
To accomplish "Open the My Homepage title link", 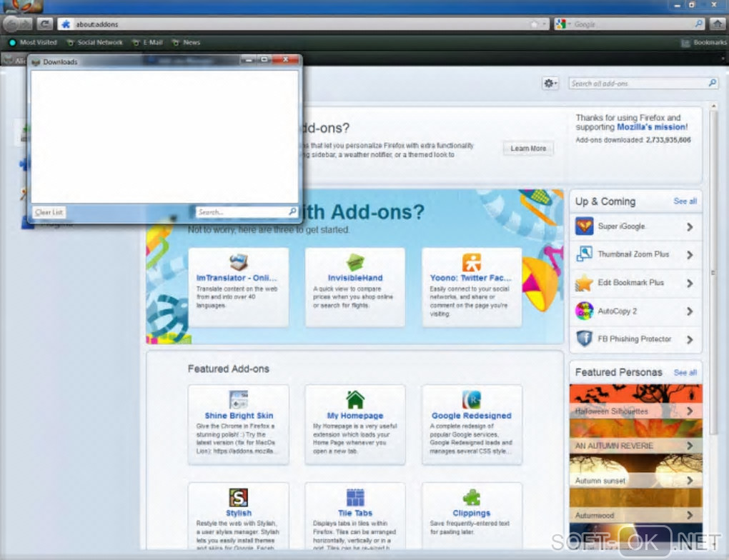I will click(x=355, y=416).
